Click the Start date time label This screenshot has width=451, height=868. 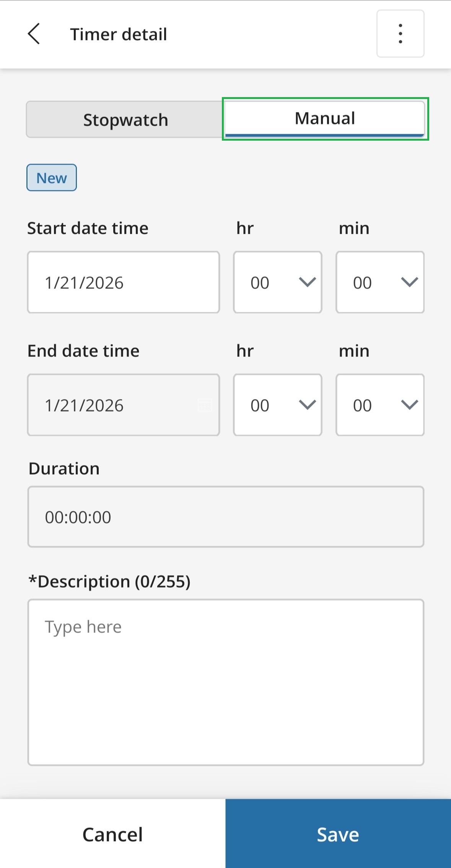[x=88, y=228]
